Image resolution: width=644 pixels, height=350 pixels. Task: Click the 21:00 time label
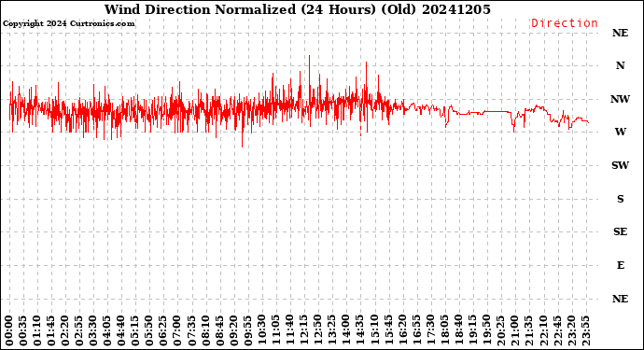[x=514, y=330]
